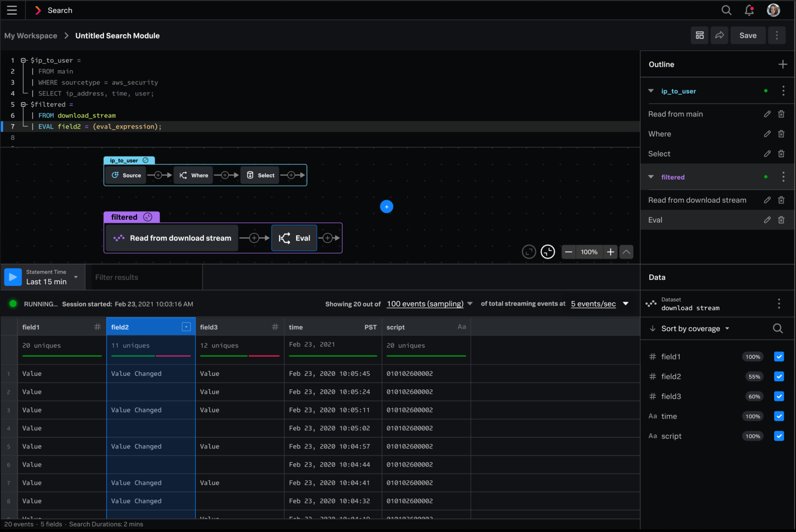Edit the Eval step in Outline
Image resolution: width=796 pixels, height=532 pixels.
coord(767,220)
